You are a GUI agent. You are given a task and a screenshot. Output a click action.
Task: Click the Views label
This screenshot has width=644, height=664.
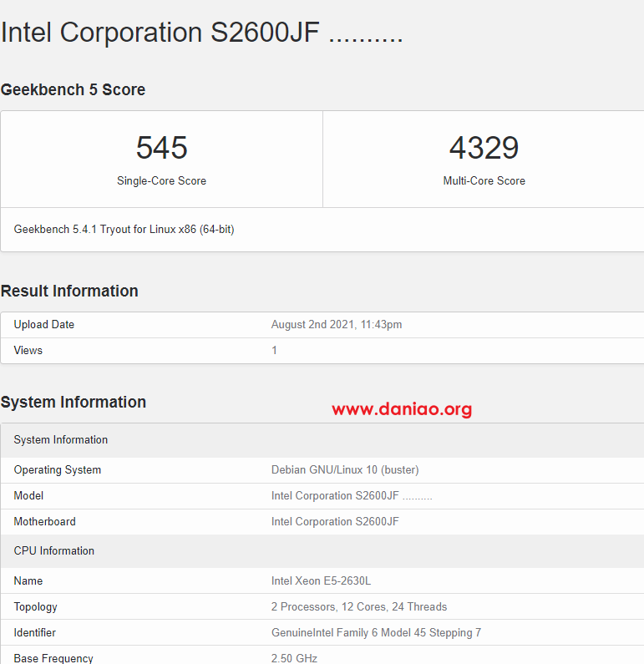tap(28, 351)
